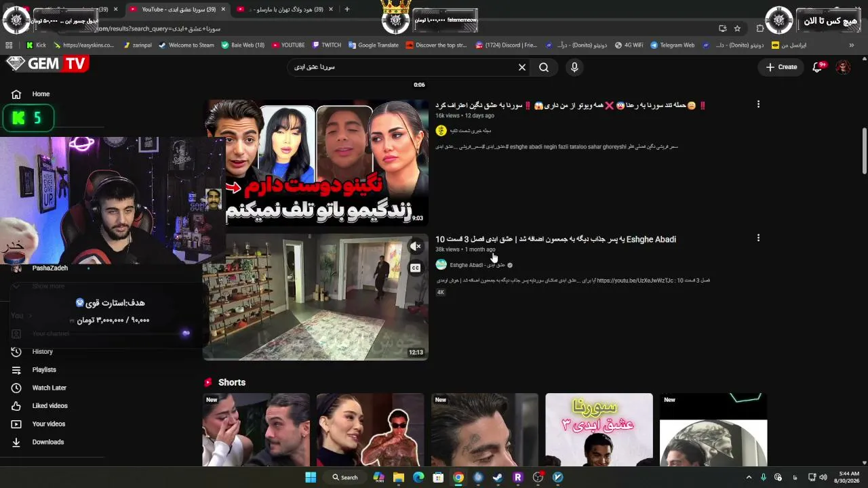This screenshot has height=488, width=868.
Task: Open the Welcome to Steam bookmark
Action: 186,45
